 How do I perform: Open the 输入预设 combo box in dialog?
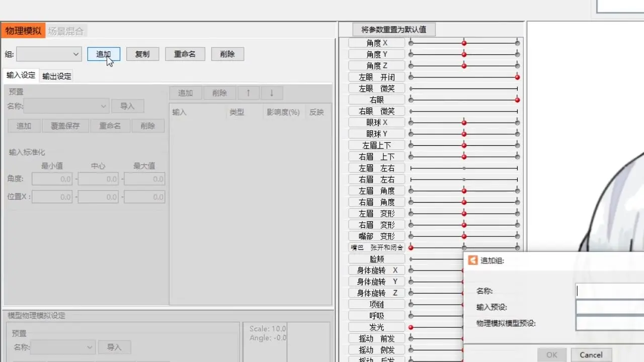pyautogui.click(x=610, y=307)
